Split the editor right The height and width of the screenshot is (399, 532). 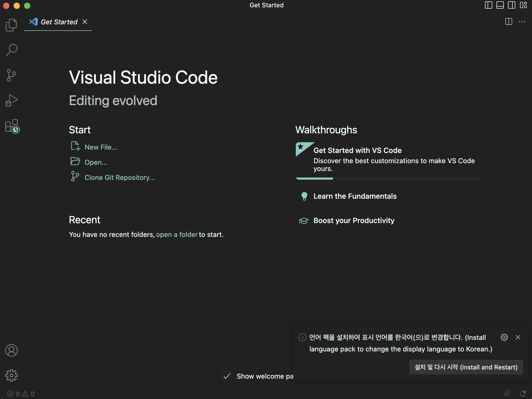[x=508, y=22]
